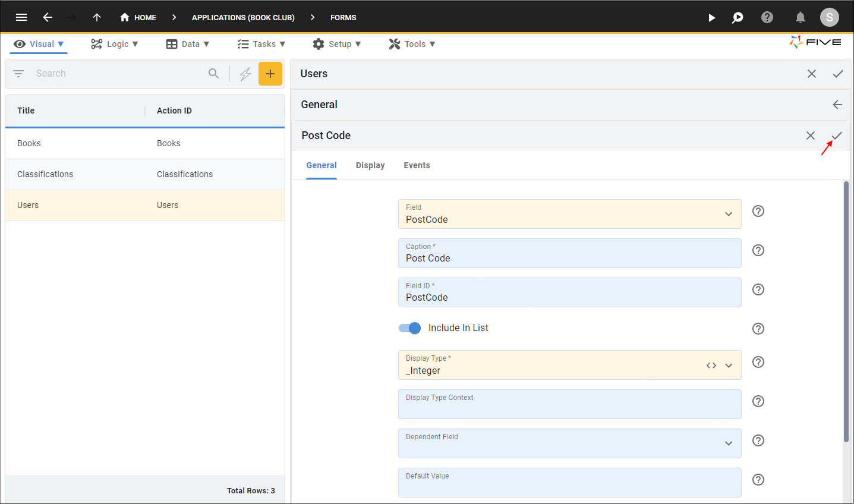Show help for Caption
This screenshot has width=854, height=504.
(x=758, y=250)
